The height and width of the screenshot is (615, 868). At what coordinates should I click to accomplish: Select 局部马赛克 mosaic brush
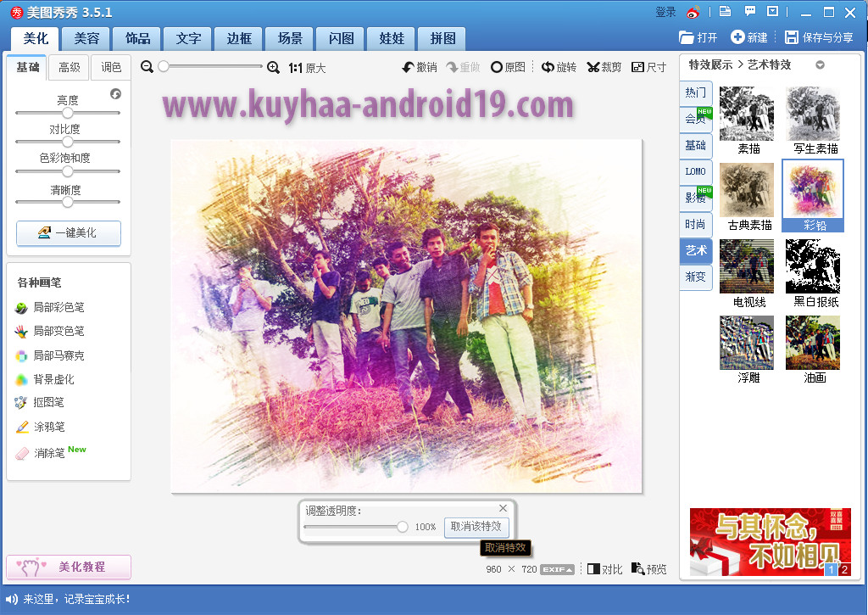tap(50, 355)
